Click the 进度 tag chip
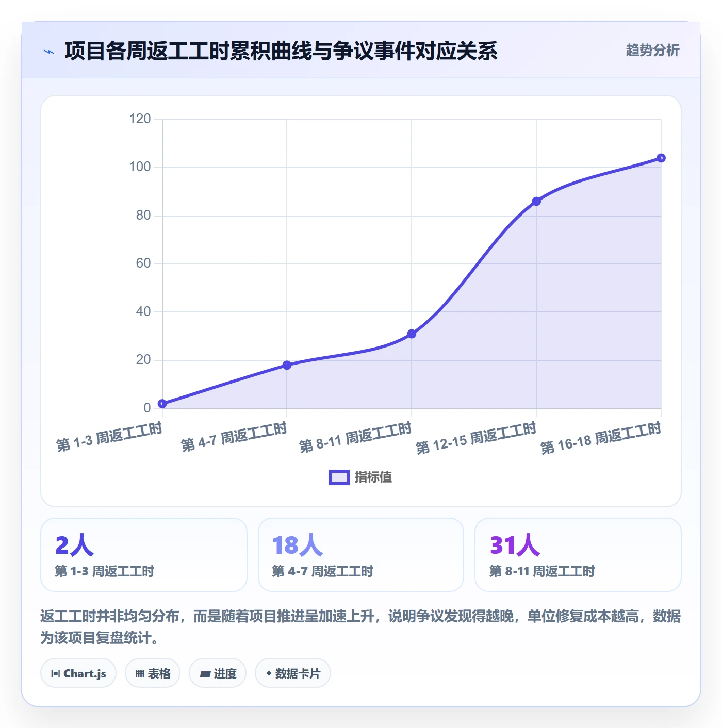722x728 pixels. coord(218,673)
